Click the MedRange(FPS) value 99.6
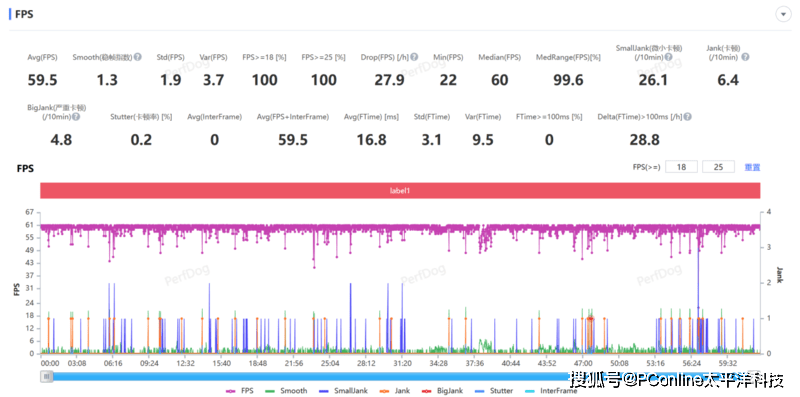 tap(568, 80)
